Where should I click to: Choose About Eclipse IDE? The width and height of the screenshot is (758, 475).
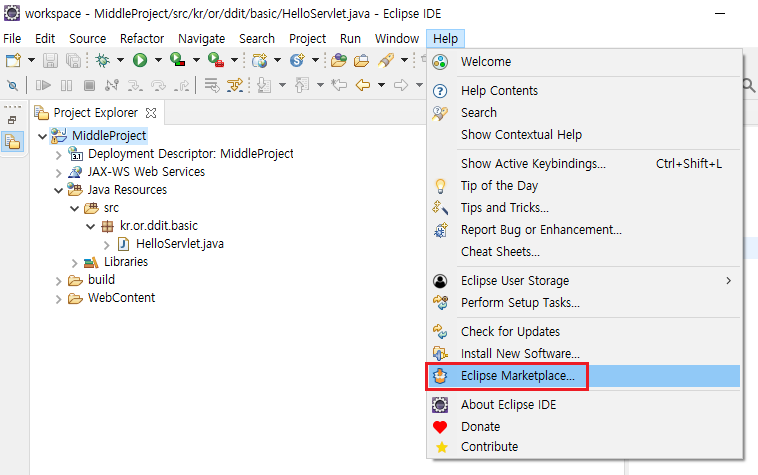(585, 405)
